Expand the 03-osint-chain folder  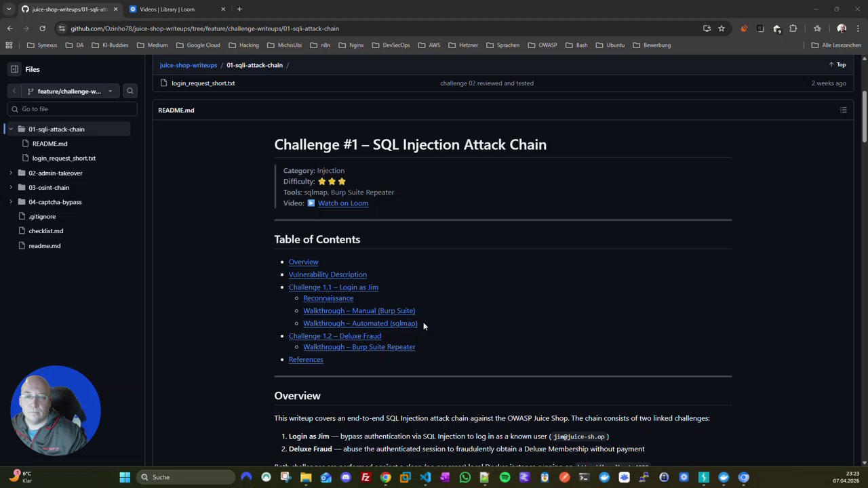11,188
